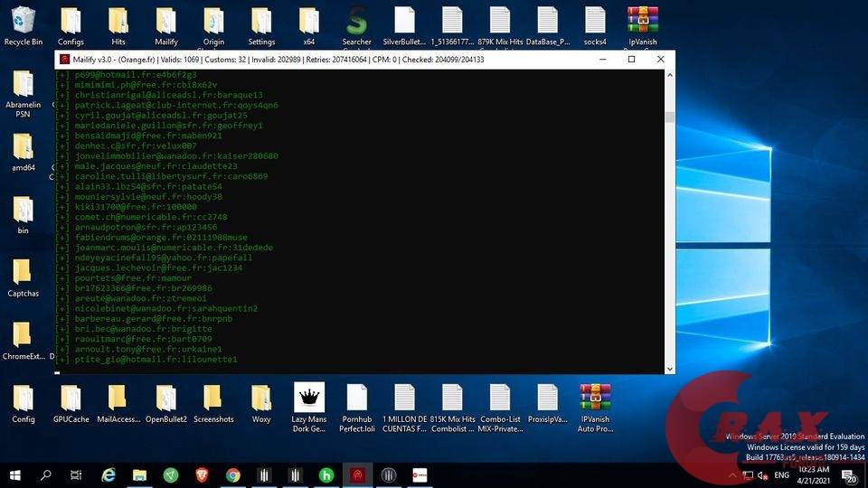Open the Woxy folder icon

(261, 404)
